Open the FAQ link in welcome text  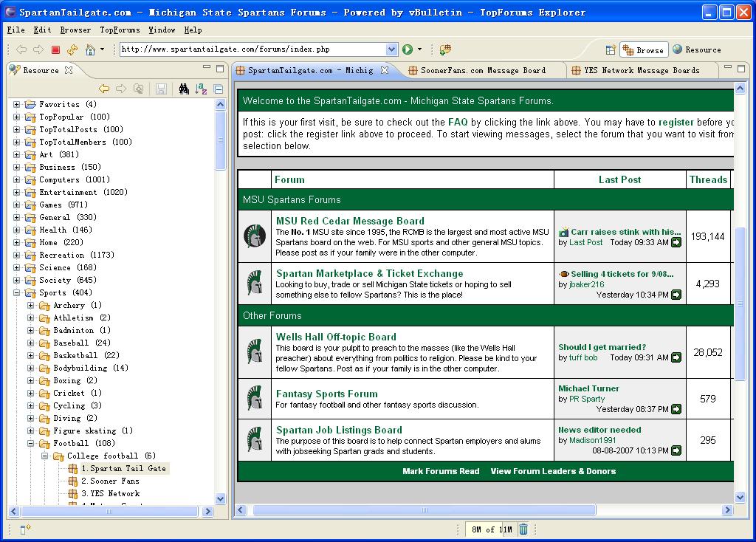click(x=458, y=122)
